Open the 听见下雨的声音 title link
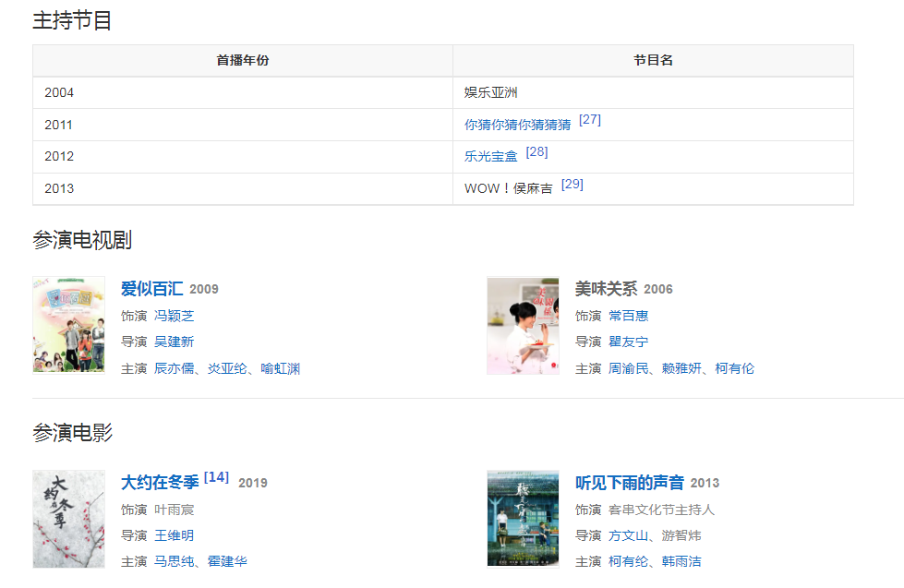Viewport: 904px width, 588px height. [x=630, y=483]
